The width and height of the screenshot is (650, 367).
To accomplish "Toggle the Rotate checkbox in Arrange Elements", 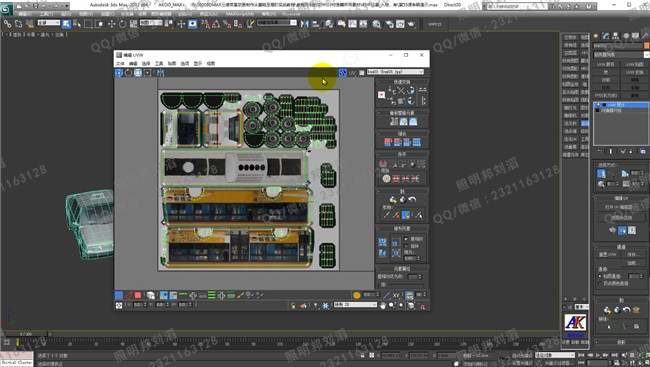I will (x=406, y=246).
